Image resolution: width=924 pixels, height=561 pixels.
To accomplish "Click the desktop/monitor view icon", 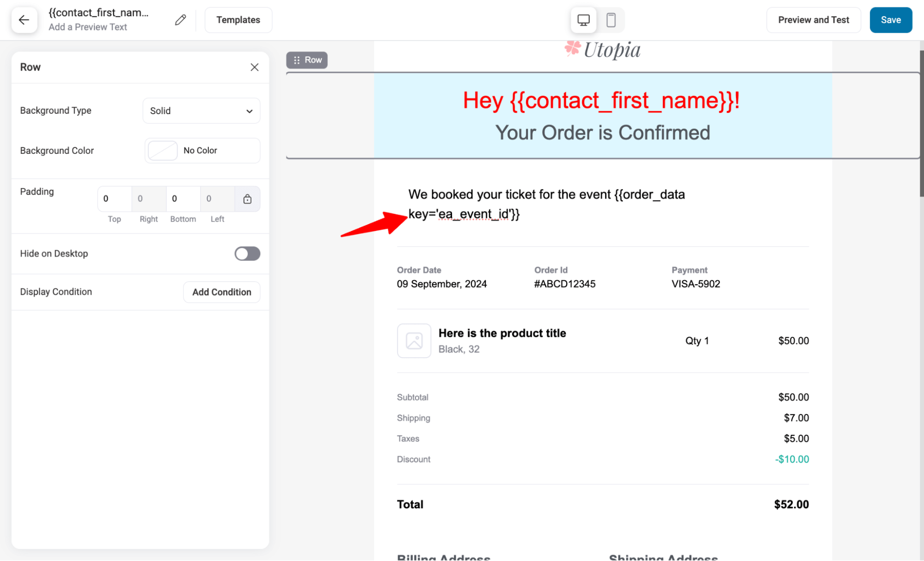I will point(583,20).
